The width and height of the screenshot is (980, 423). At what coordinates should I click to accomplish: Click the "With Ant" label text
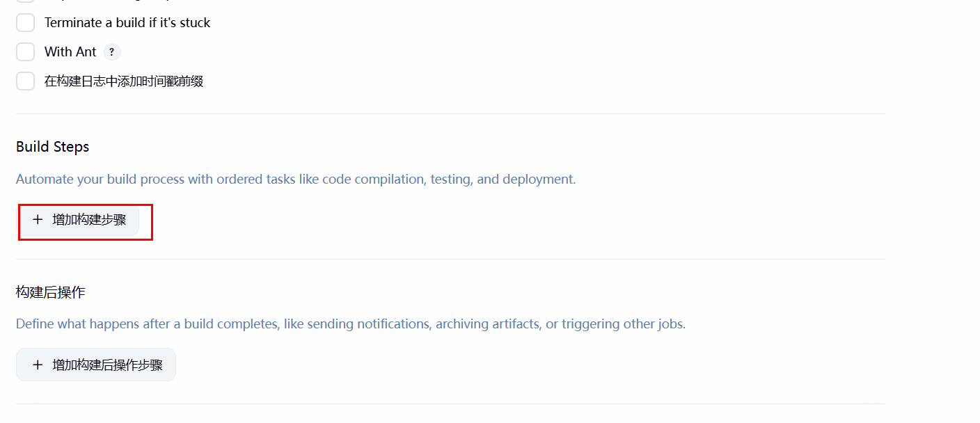point(70,52)
